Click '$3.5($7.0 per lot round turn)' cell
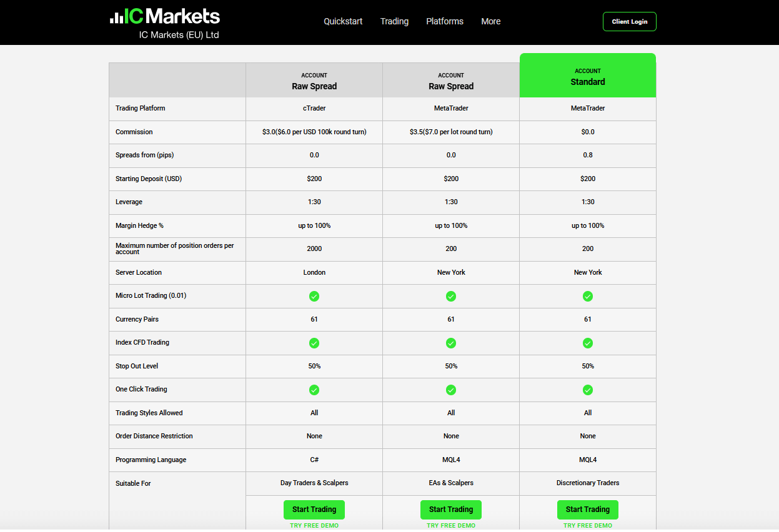Image resolution: width=779 pixels, height=532 pixels. coord(451,132)
